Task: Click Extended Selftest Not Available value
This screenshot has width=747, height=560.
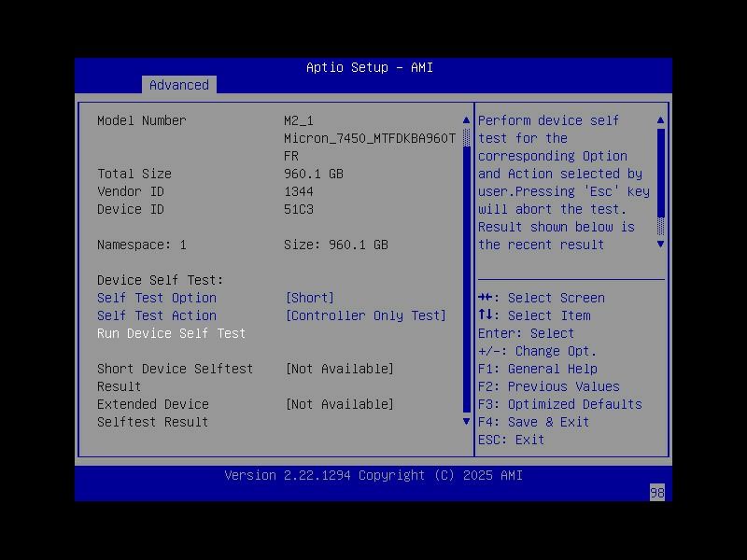Action: click(x=339, y=404)
